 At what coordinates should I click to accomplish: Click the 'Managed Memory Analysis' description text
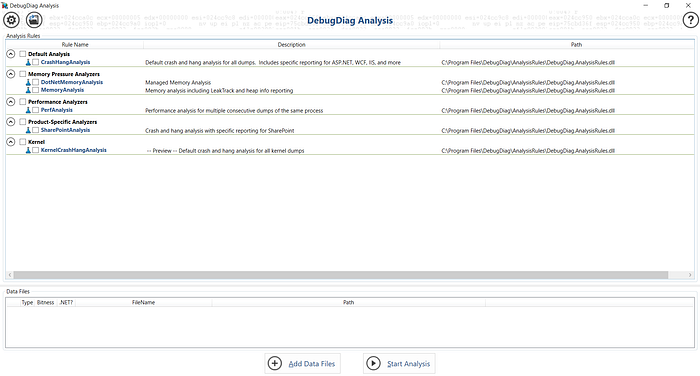[178, 83]
